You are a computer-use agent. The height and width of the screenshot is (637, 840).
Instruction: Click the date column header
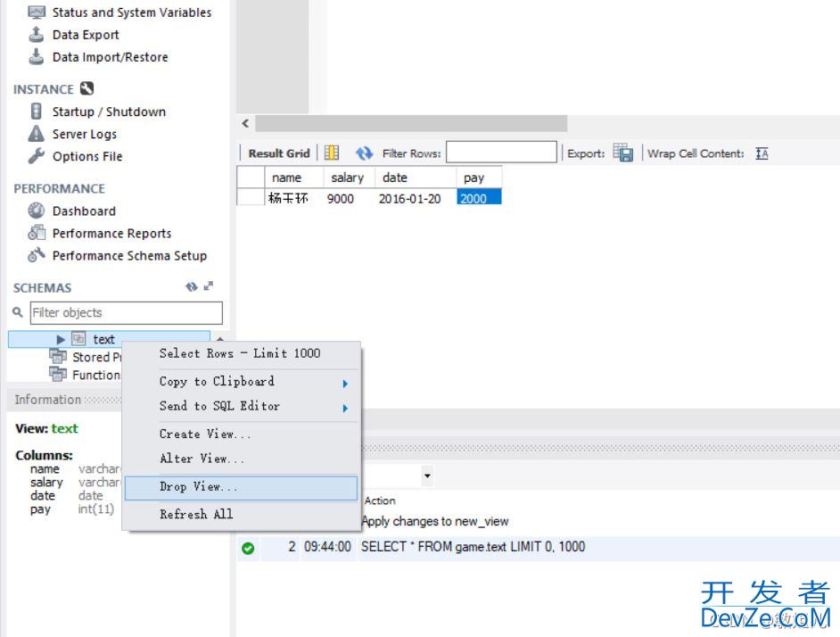[416, 178]
